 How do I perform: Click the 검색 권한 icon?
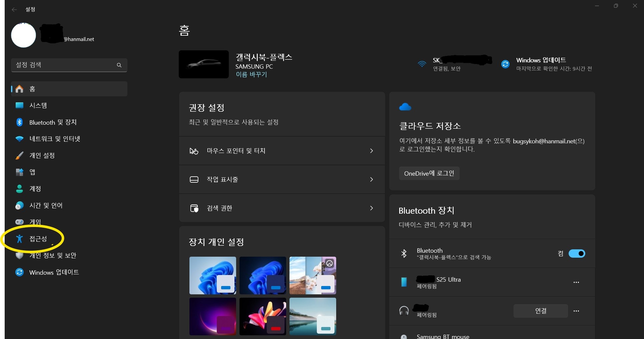(x=194, y=208)
